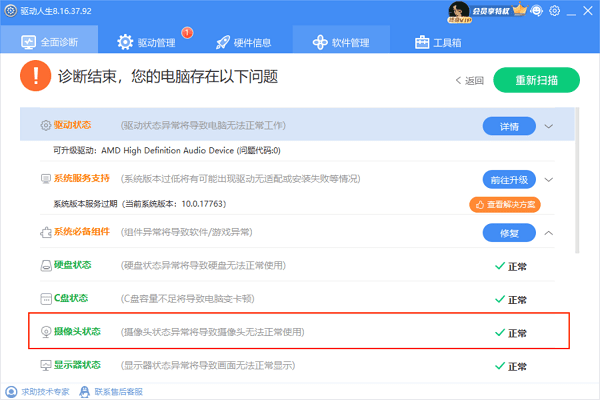This screenshot has height=400, width=600.
Task: Close the 驱动人生 window
Action: click(x=588, y=11)
